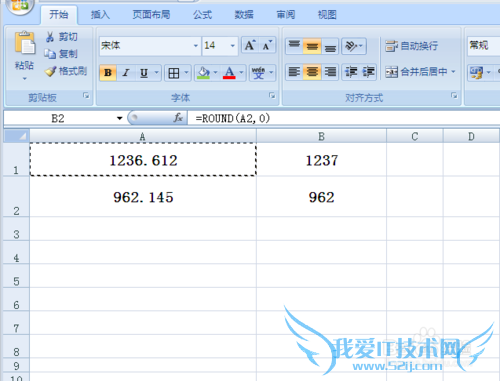Select row 7 header
This screenshot has width=500, height=381.
(16, 323)
